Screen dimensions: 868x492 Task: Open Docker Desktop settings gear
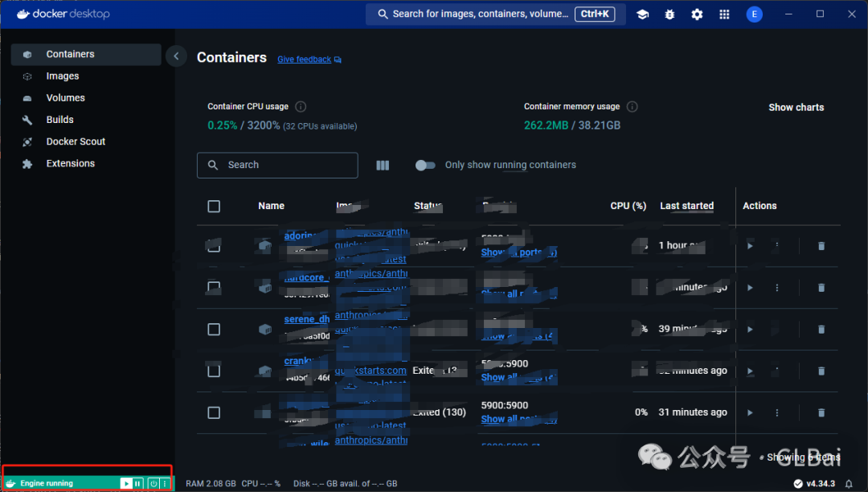(x=697, y=14)
